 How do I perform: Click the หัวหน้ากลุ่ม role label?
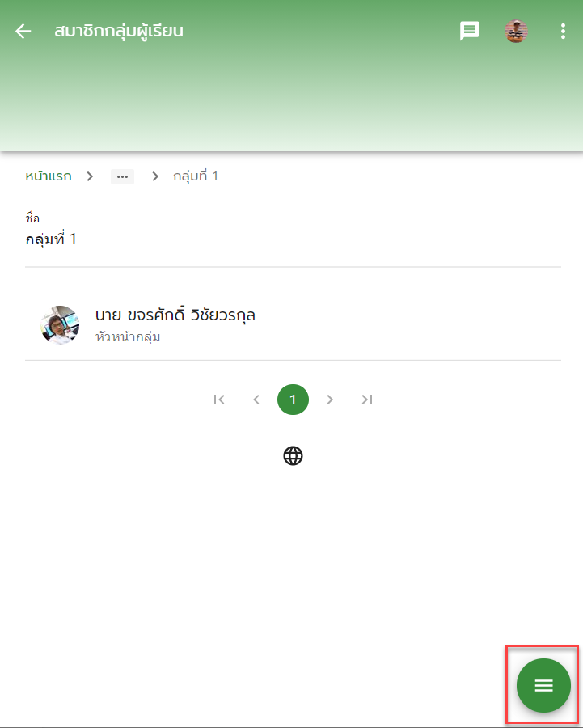(128, 337)
